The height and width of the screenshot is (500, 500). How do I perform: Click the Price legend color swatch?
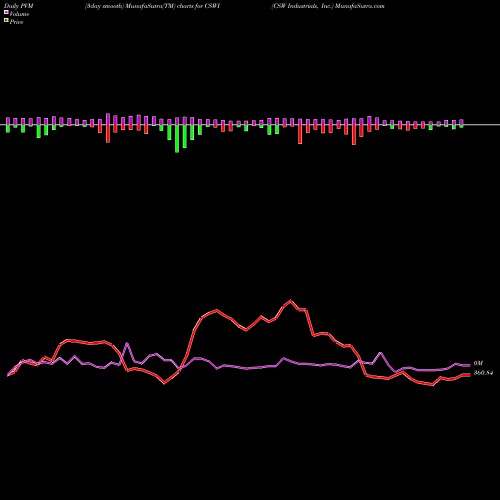[x=6, y=21]
